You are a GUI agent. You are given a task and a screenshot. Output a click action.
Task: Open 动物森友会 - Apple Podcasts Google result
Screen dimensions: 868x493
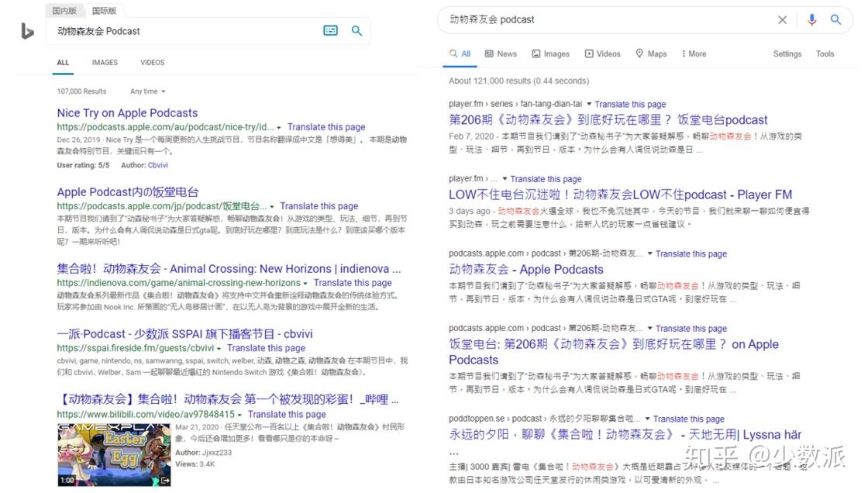pyautogui.click(x=526, y=269)
